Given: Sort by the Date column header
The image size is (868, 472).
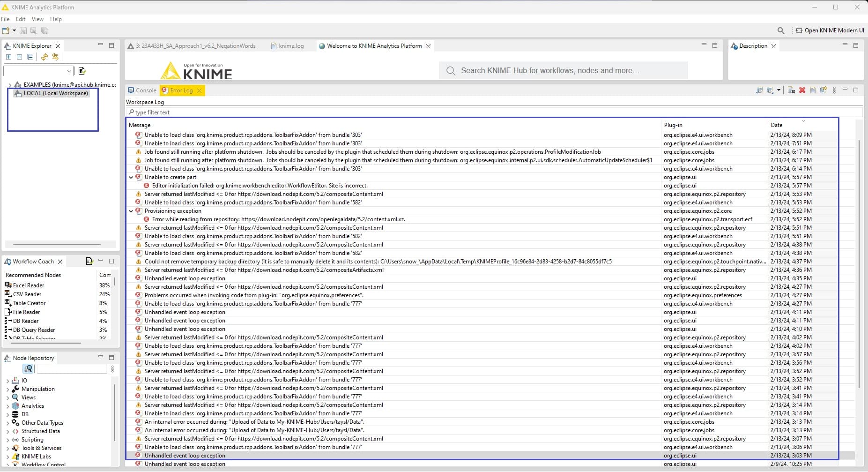Looking at the screenshot, I should [x=803, y=125].
